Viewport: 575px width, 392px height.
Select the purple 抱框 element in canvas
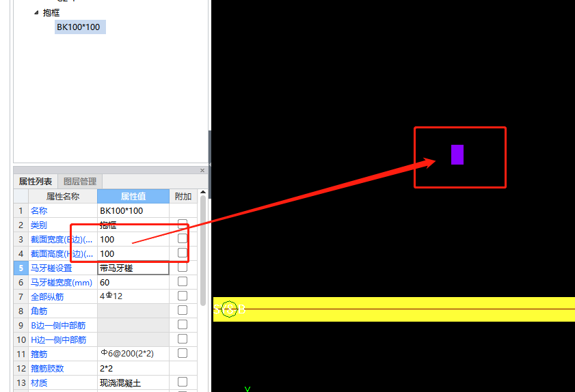[x=457, y=154]
